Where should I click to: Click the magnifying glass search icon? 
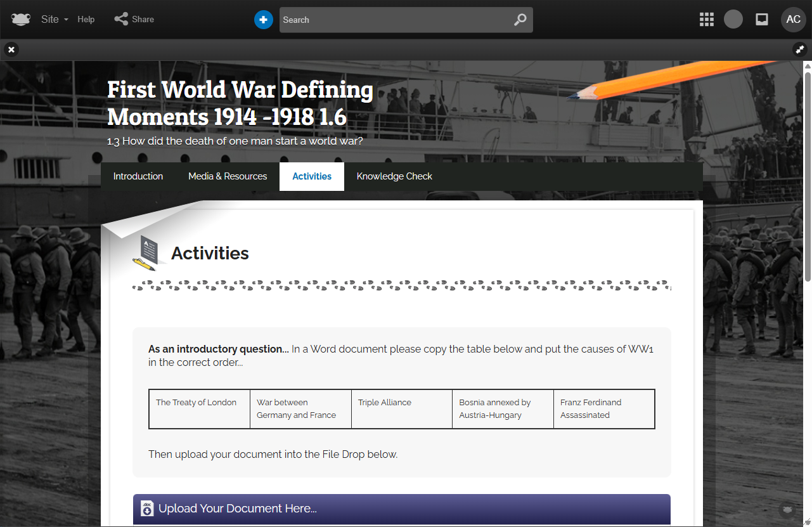pyautogui.click(x=520, y=20)
